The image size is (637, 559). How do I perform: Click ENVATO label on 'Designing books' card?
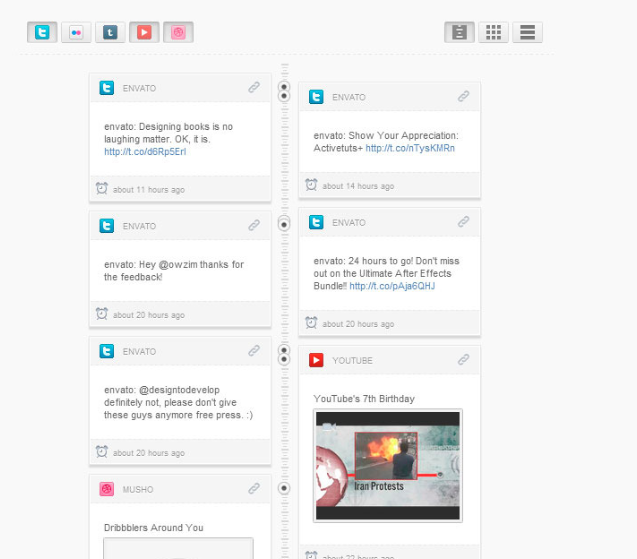pyautogui.click(x=139, y=89)
